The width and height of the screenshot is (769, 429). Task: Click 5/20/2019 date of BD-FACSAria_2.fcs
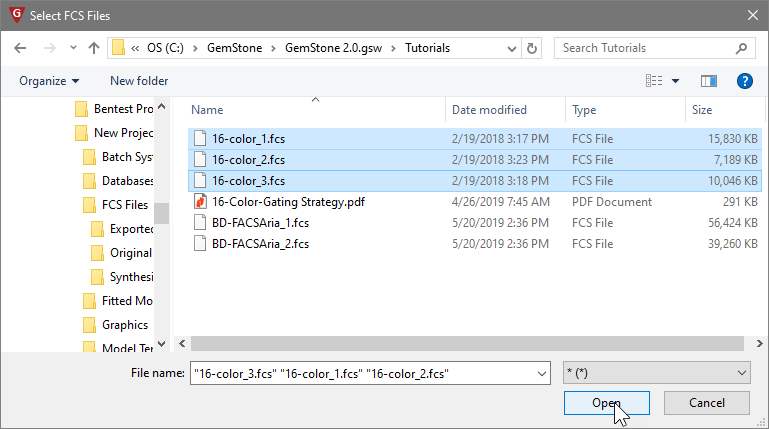500,244
